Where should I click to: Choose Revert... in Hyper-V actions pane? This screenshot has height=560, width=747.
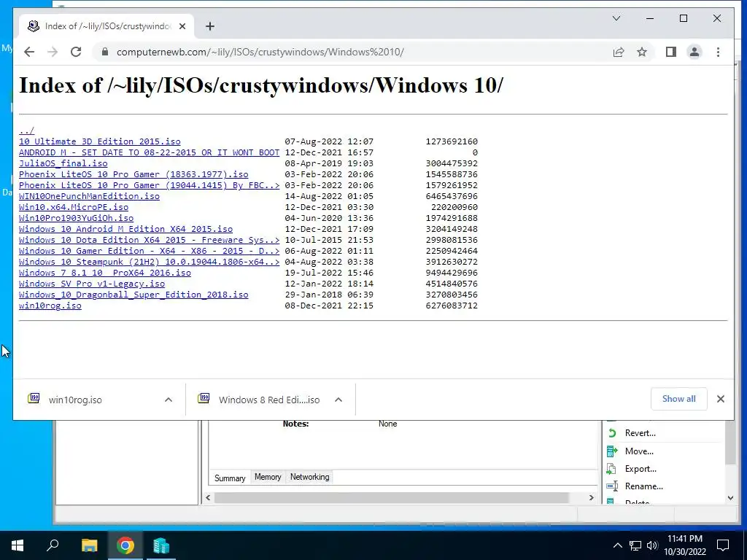(x=640, y=433)
